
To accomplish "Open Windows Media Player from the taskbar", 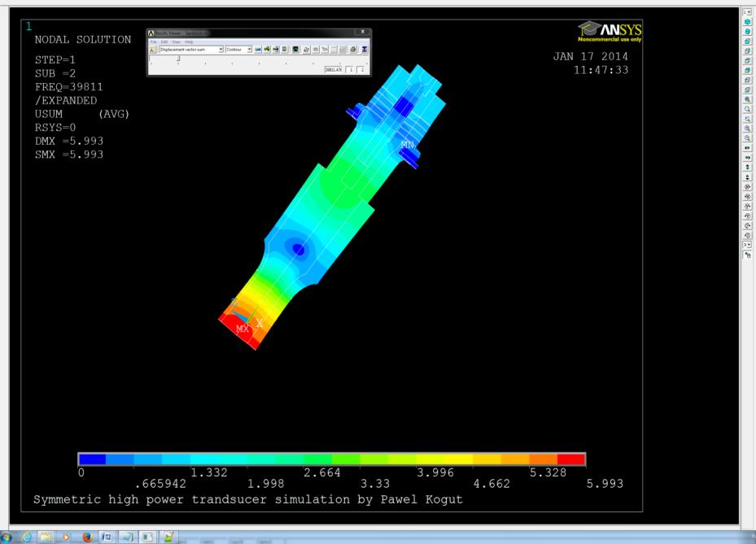I will click(x=66, y=537).
